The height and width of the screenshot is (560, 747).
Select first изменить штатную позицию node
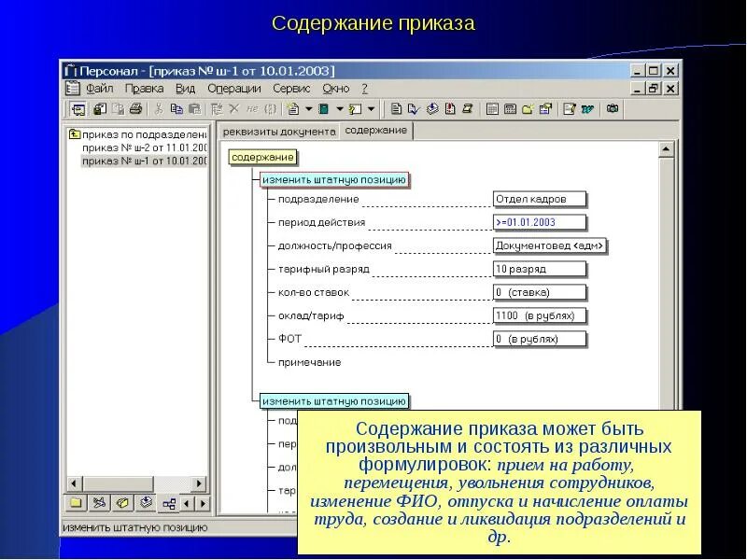(x=334, y=180)
